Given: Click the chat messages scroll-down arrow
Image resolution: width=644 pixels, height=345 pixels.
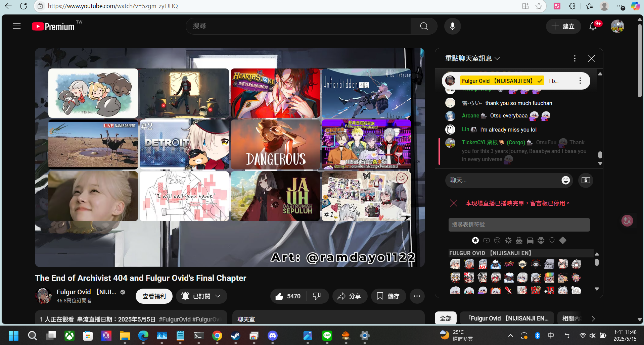Looking at the screenshot, I should [600, 163].
